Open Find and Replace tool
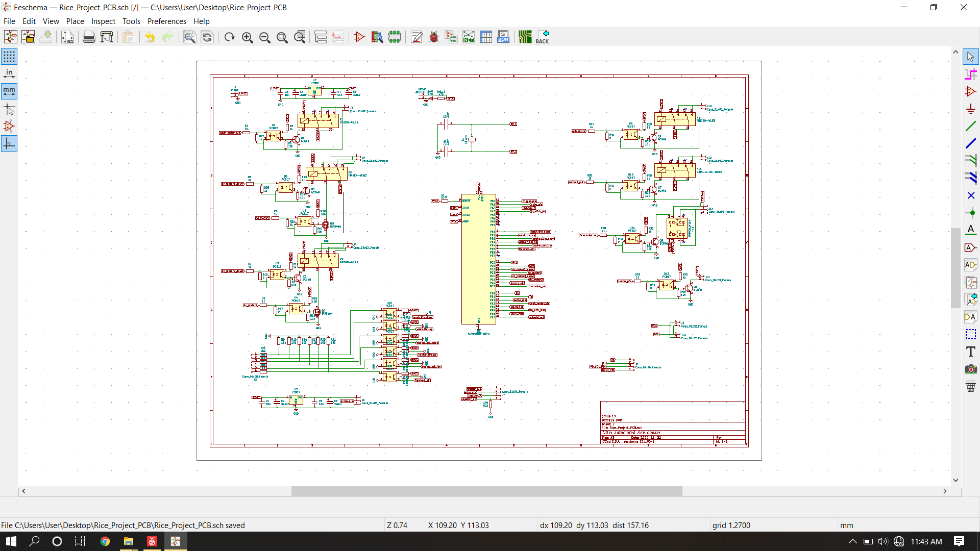Screen dimensions: 980x551 (x=207, y=37)
